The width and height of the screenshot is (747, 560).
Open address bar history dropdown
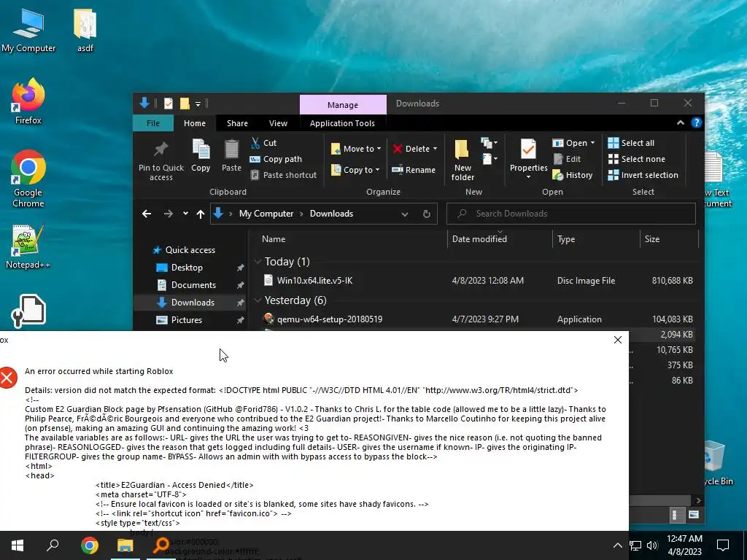pos(404,214)
